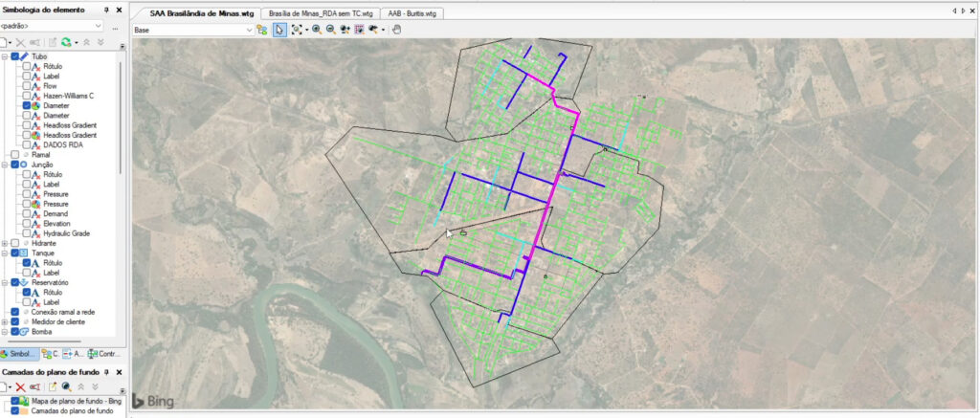
Task: Open the new-item dropdown arrow in symbology toolbar
Action: pyautogui.click(x=10, y=42)
